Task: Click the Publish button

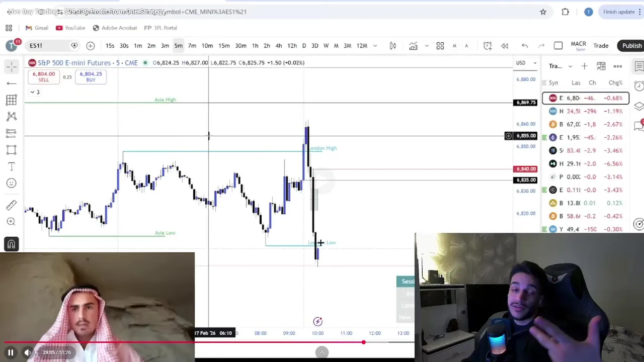Action: pyautogui.click(x=631, y=46)
